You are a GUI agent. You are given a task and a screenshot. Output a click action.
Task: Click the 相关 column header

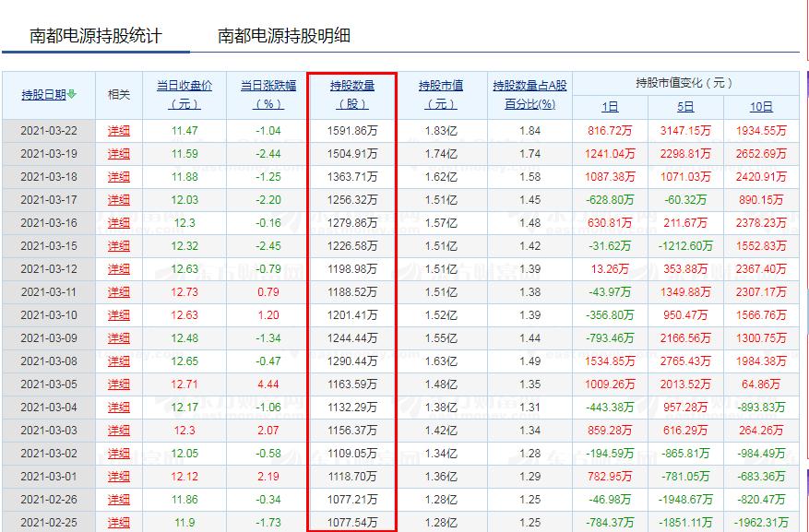click(x=119, y=95)
